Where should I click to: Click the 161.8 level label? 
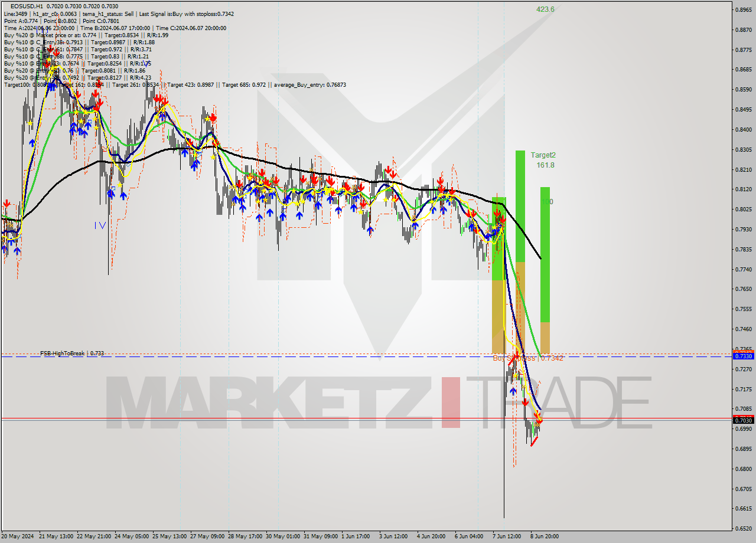[x=545, y=165]
